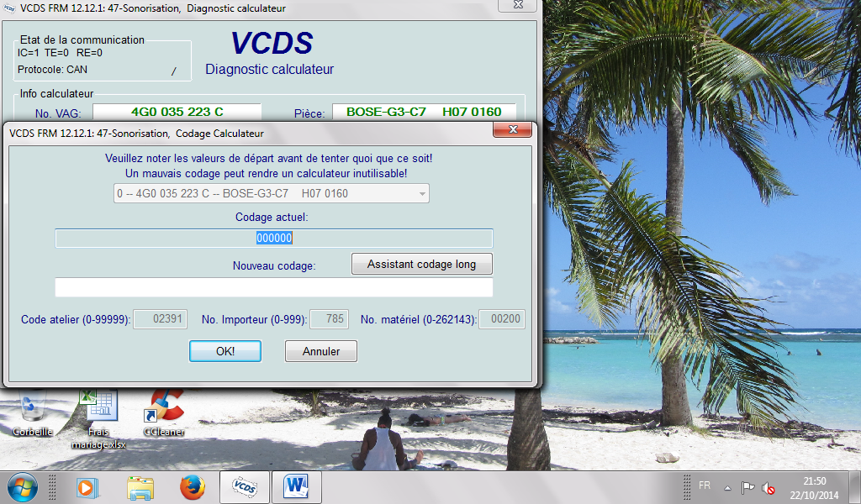Open Microsoft Word from taskbar
Screen dimensions: 861x504
296,487
